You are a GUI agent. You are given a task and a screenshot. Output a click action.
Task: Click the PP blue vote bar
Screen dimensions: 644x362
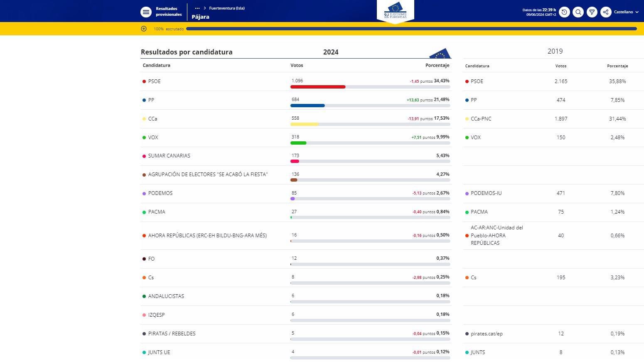click(x=307, y=106)
